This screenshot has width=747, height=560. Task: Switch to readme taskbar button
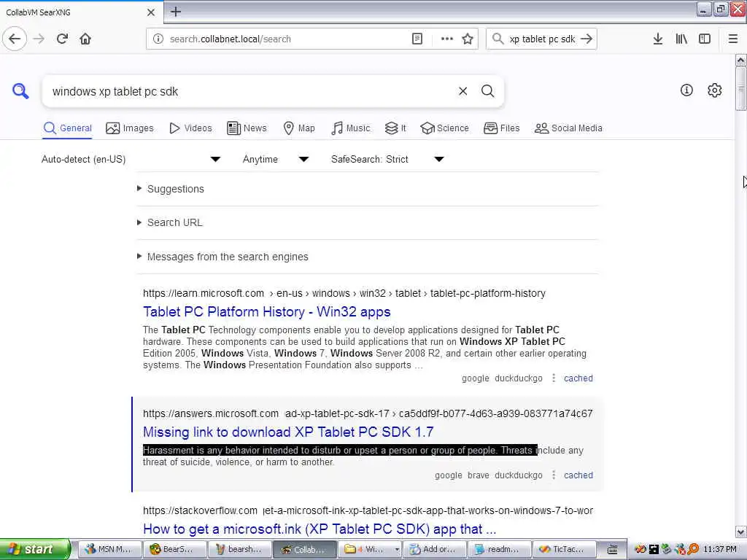click(x=500, y=549)
